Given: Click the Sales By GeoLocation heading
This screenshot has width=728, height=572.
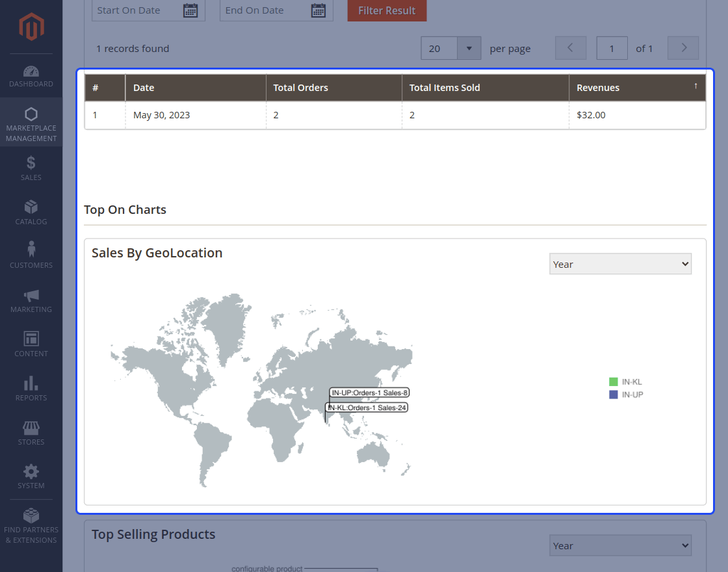Looking at the screenshot, I should tap(157, 253).
